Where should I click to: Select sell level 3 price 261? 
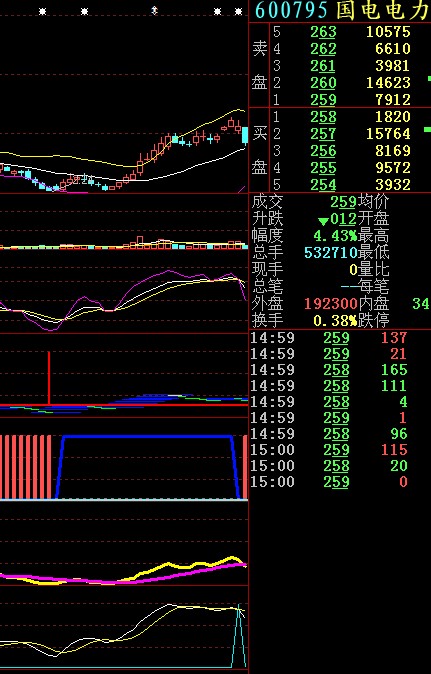pyautogui.click(x=323, y=66)
